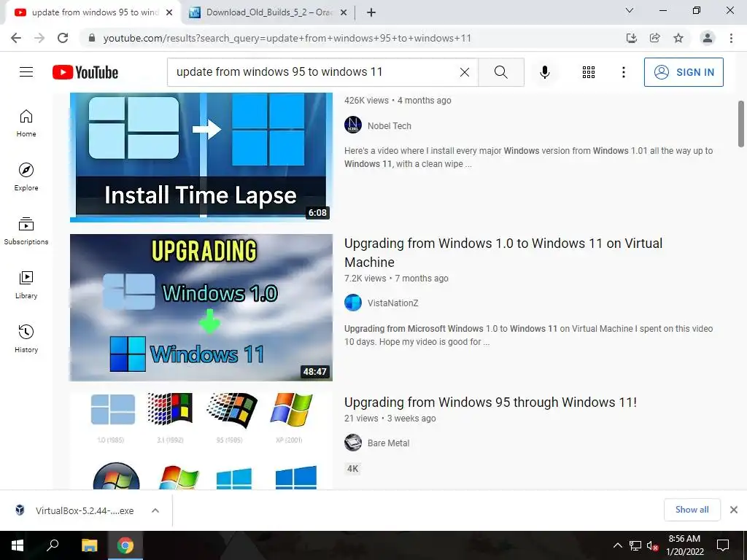Click the browser address bar URL
The image size is (747, 560).
(x=287, y=38)
